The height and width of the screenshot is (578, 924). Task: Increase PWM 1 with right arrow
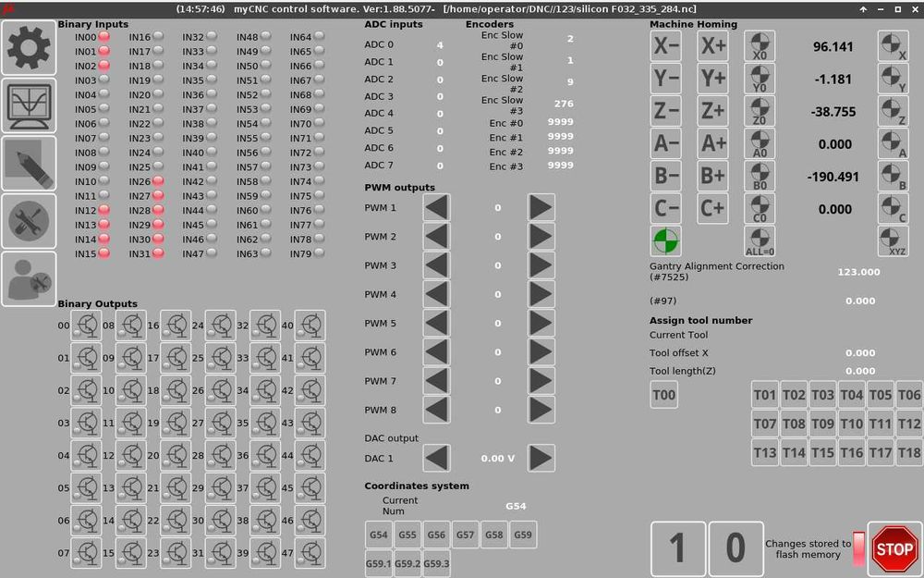pos(541,207)
